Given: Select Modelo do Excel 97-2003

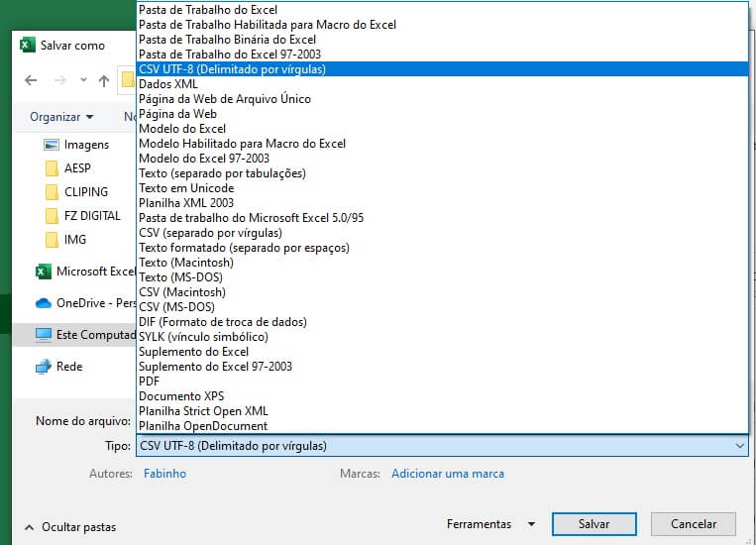Looking at the screenshot, I should tap(442, 159).
